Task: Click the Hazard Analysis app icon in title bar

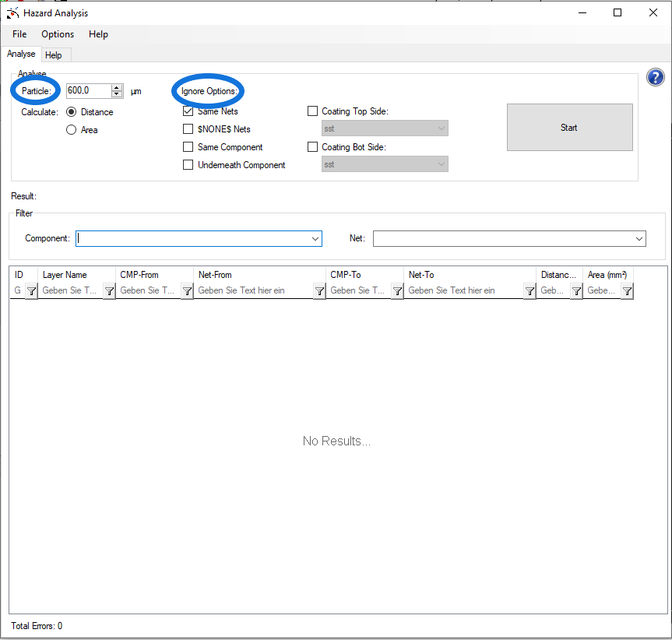Action: pos(12,13)
